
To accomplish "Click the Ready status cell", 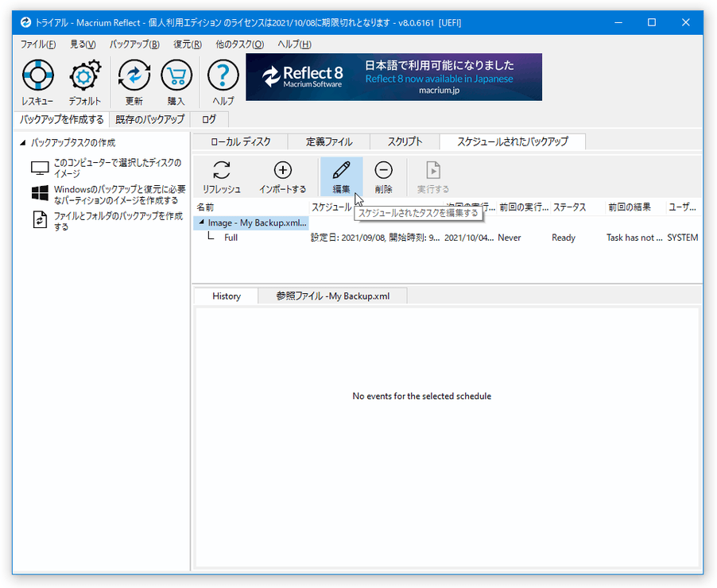I will click(564, 238).
